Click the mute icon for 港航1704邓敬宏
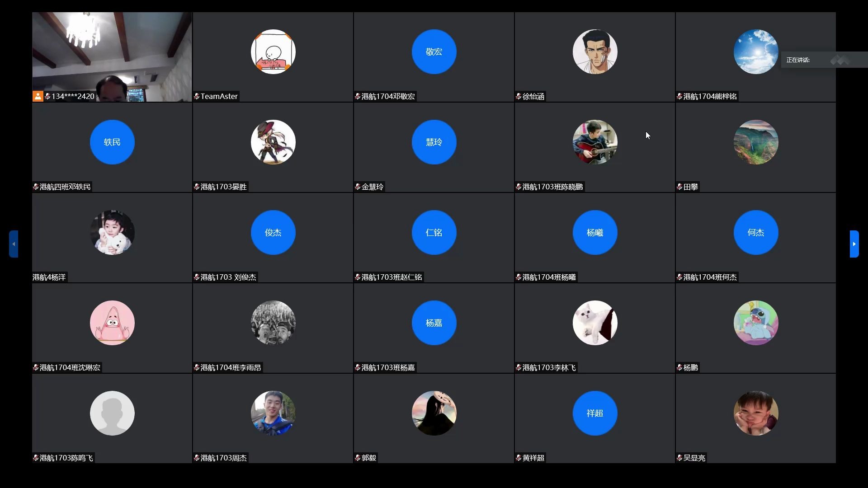 click(359, 96)
